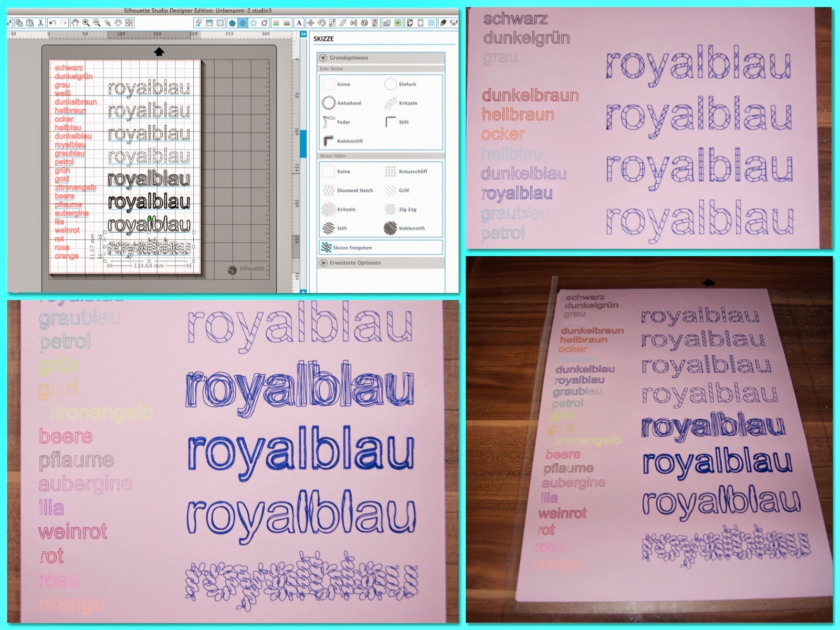The height and width of the screenshot is (630, 840).
Task: Select the 'dunkelgrün' text on the canvas
Action: click(73, 76)
